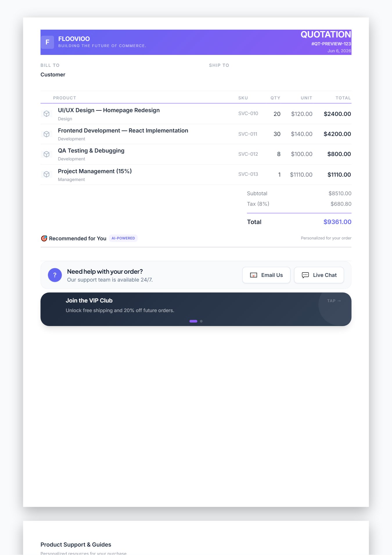Select the active purple carousel indicator
This screenshot has width=392, height=555.
(x=193, y=321)
